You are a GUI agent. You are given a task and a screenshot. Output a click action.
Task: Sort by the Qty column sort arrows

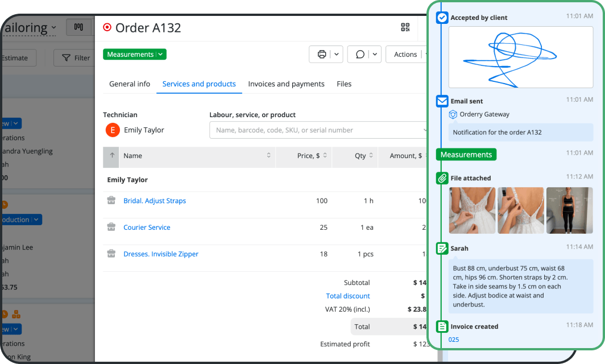(371, 155)
